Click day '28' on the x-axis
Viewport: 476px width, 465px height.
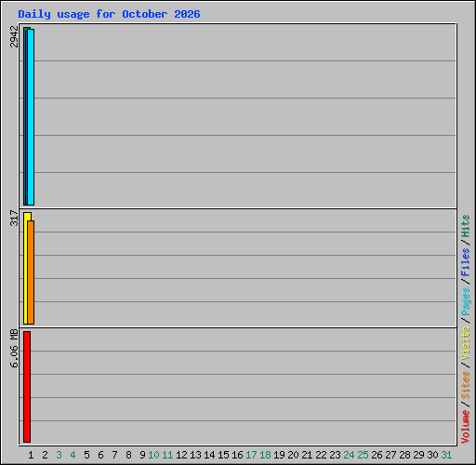pos(404,455)
